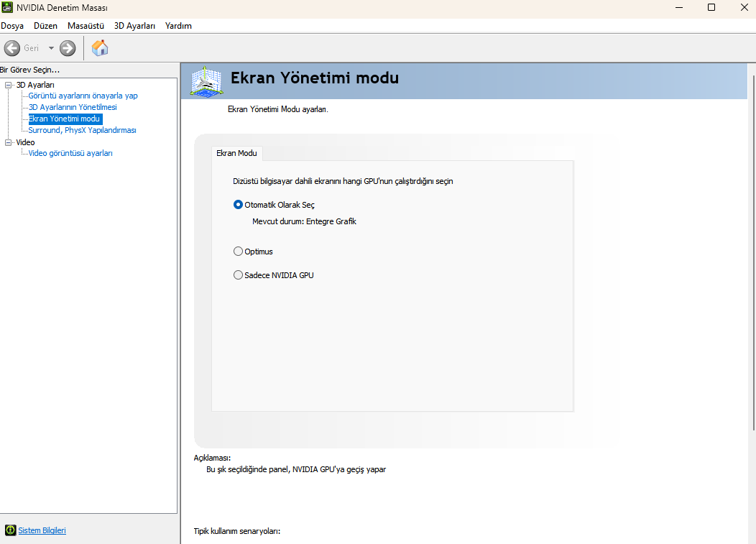This screenshot has width=756, height=544.
Task: Open Video görüntüsü ayarları
Action: (x=70, y=153)
